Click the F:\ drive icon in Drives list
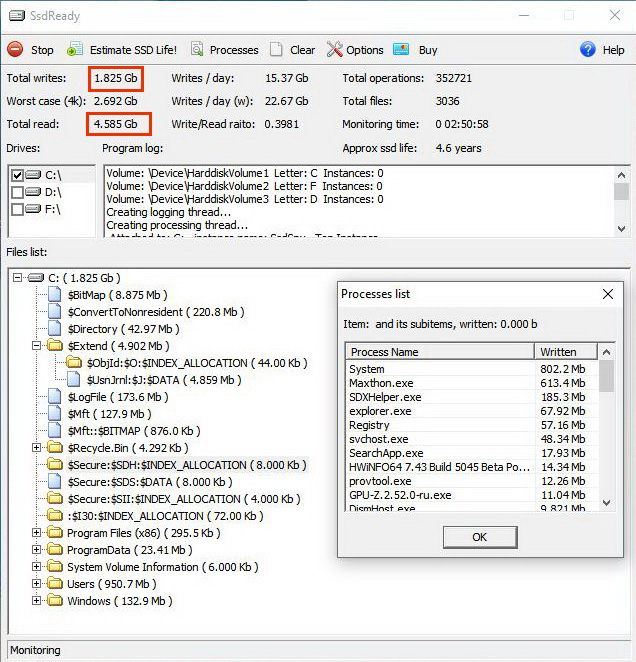The height and width of the screenshot is (662, 636). (33, 209)
